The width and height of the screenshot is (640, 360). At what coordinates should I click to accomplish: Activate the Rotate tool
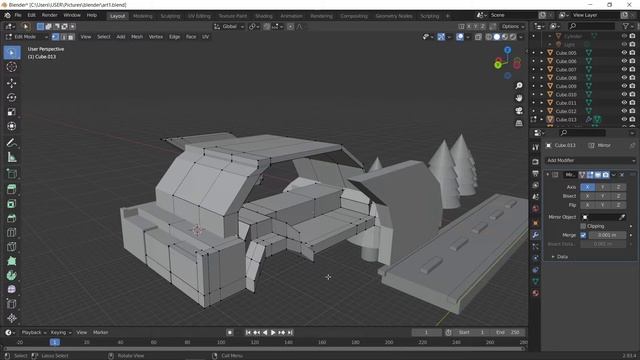point(11,97)
